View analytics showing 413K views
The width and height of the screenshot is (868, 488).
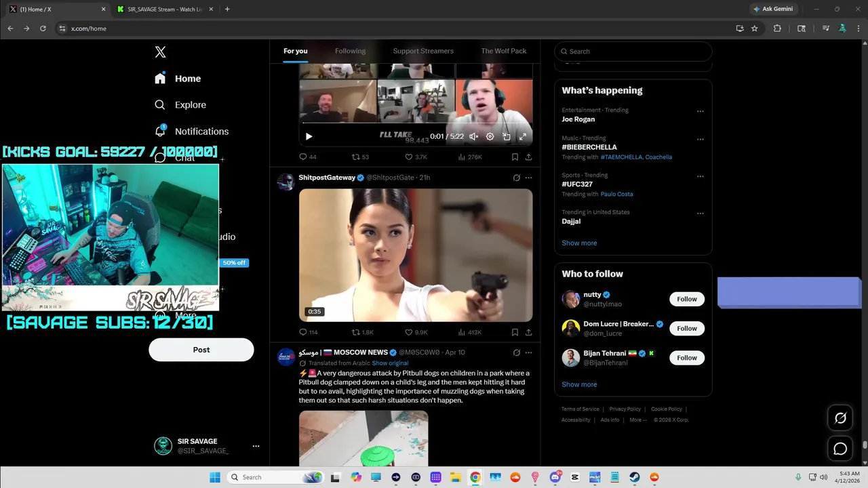tap(470, 332)
